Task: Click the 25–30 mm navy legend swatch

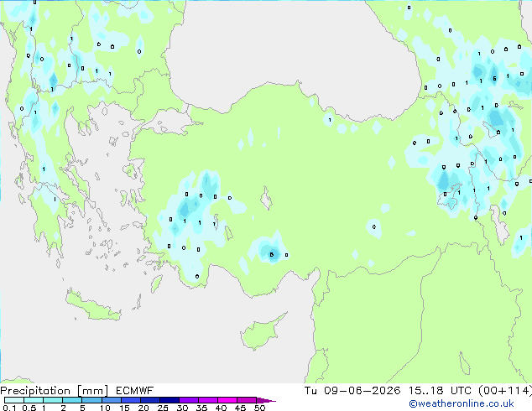Action: (x=169, y=400)
